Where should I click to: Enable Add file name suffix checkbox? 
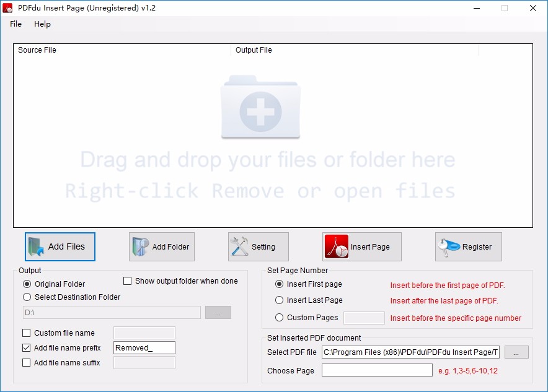pyautogui.click(x=26, y=363)
